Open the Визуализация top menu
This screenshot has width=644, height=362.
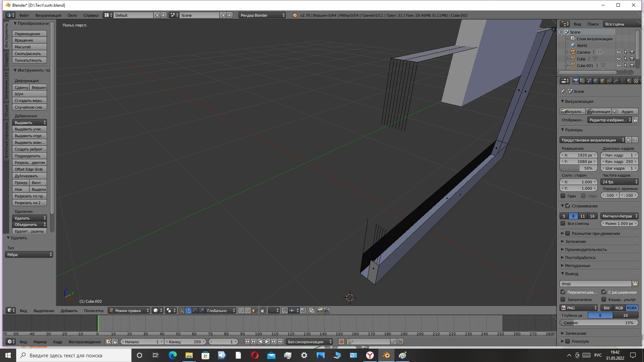(x=48, y=15)
